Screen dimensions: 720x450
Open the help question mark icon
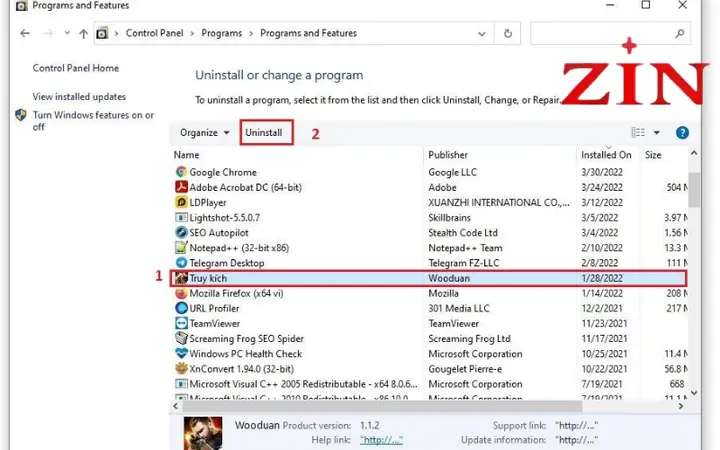click(682, 133)
